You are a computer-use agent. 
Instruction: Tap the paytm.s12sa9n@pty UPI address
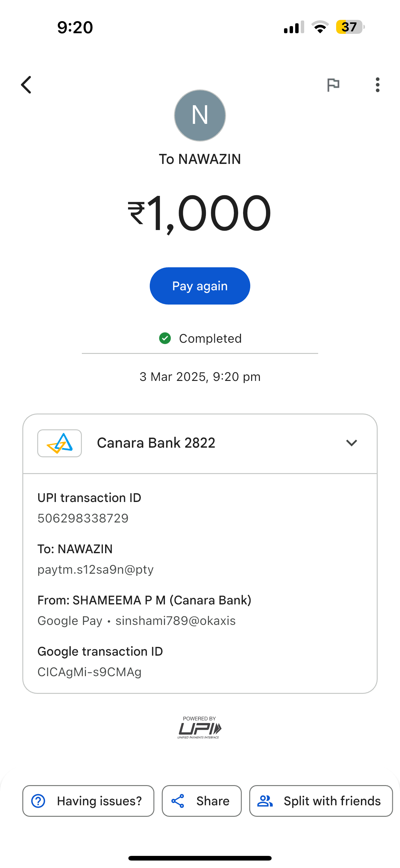coord(96,569)
